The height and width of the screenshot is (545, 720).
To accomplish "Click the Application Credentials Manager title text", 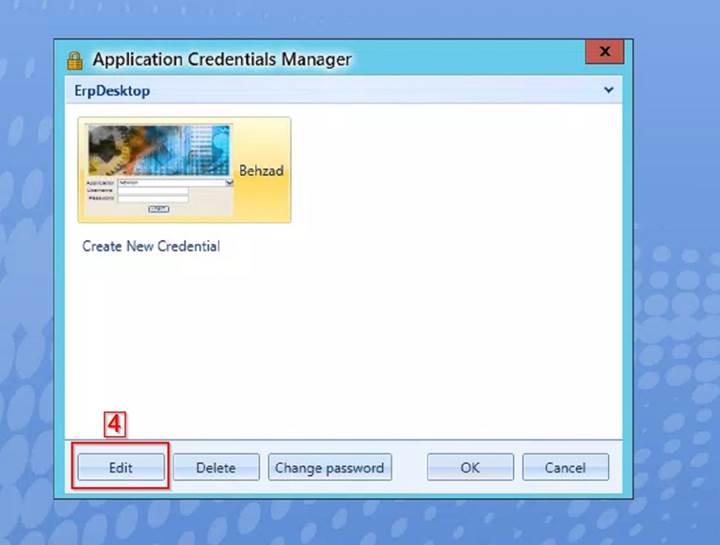I will pos(222,60).
